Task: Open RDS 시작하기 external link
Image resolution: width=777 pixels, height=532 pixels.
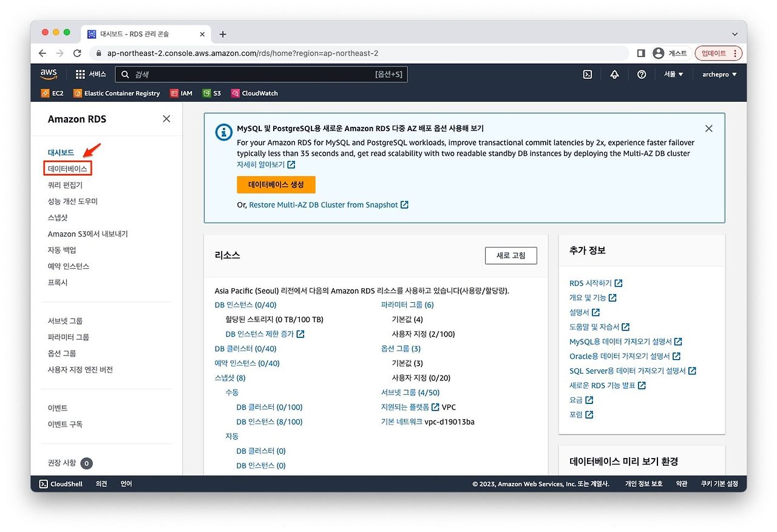Action: tap(596, 283)
